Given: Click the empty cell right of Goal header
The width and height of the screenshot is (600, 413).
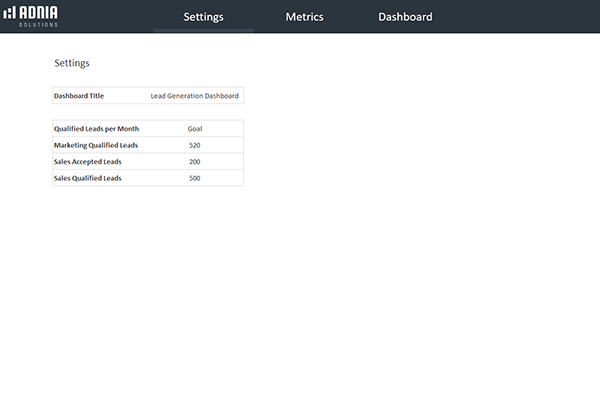Looking at the screenshot, I should click(230, 129).
